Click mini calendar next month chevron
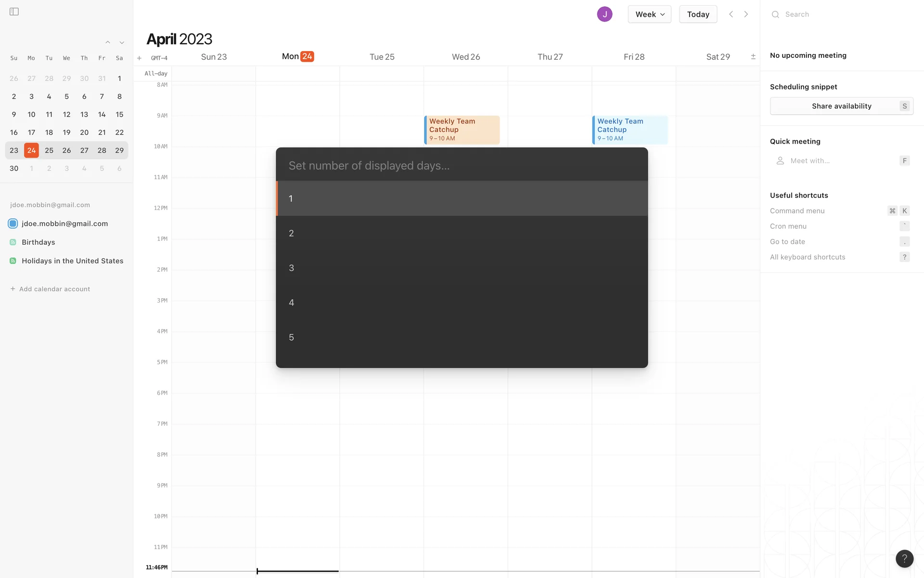The width and height of the screenshot is (924, 578). (122, 42)
